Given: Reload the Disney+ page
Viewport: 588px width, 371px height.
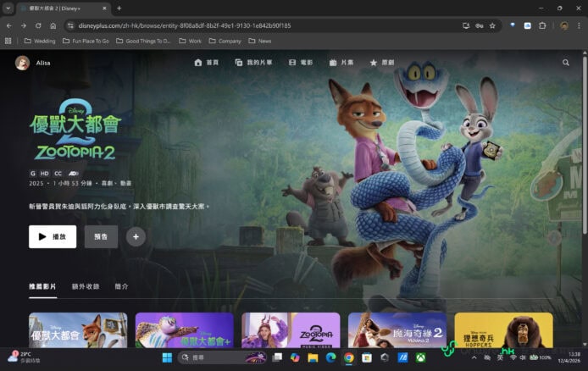Looking at the screenshot, I should [38, 26].
